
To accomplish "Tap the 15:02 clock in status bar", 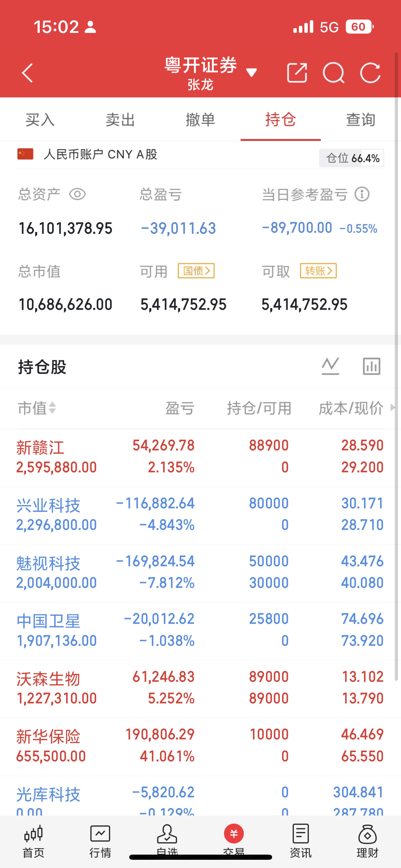I will coord(56,27).
